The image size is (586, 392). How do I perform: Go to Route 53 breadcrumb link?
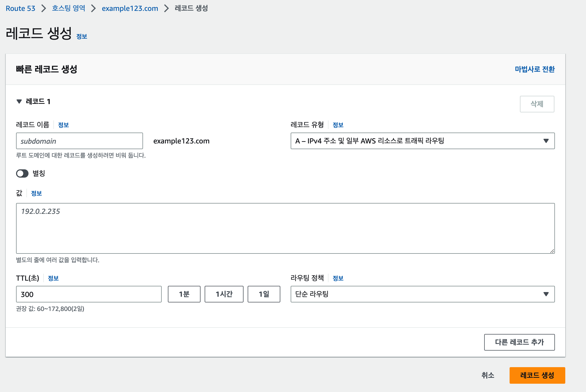click(x=20, y=8)
